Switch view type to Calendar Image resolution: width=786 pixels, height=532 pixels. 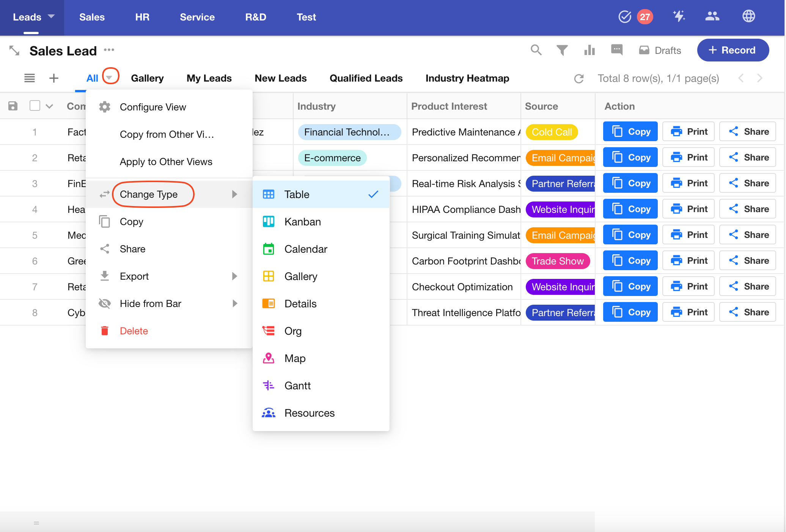click(321, 249)
